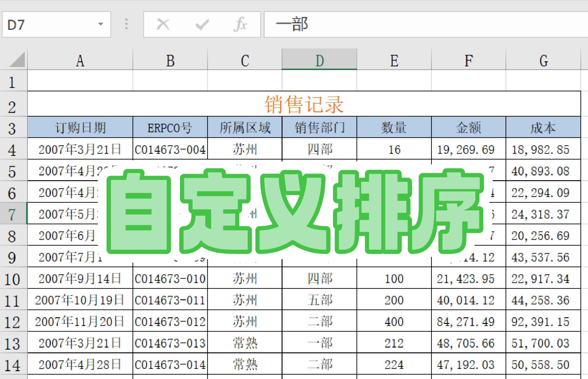Click the ERPCO号 header cell
Viewport: 588px width, 379px height.
170,127
